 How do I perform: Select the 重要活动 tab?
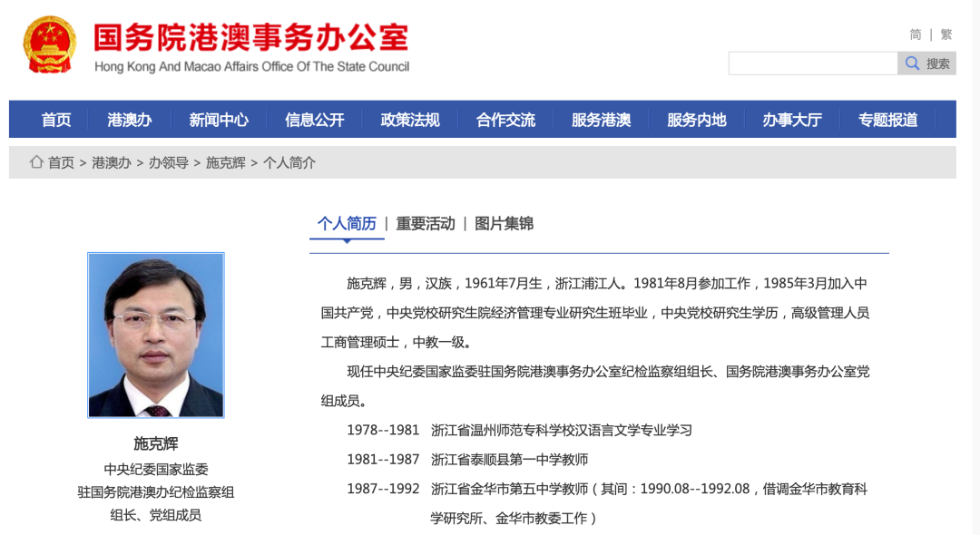click(426, 223)
